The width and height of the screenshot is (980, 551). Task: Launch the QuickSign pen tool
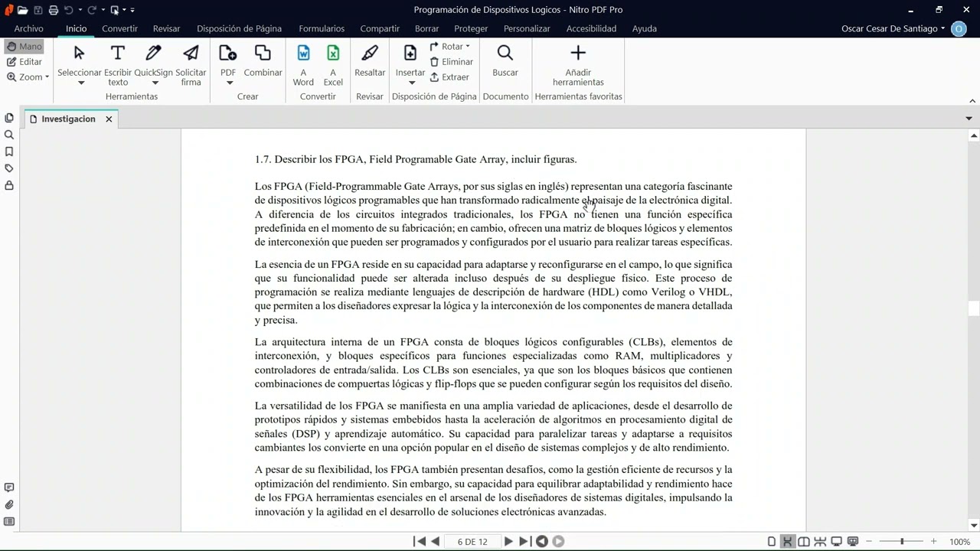(153, 53)
